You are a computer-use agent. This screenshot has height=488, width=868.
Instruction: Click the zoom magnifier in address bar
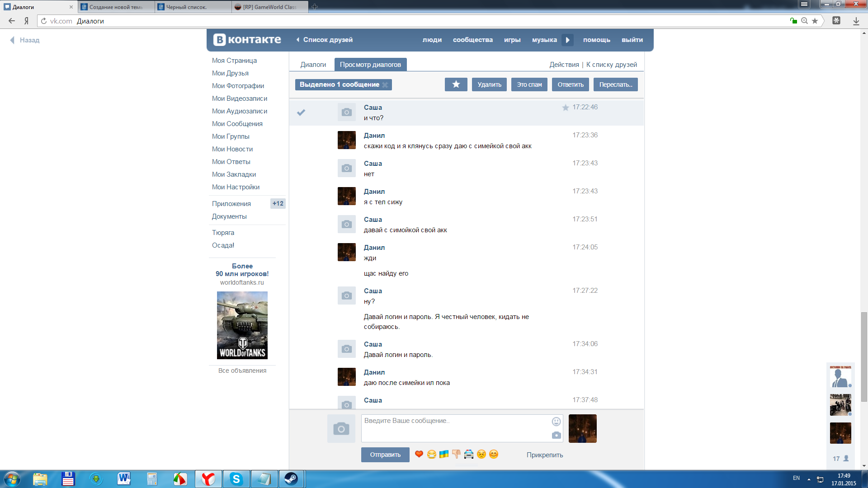coord(804,21)
